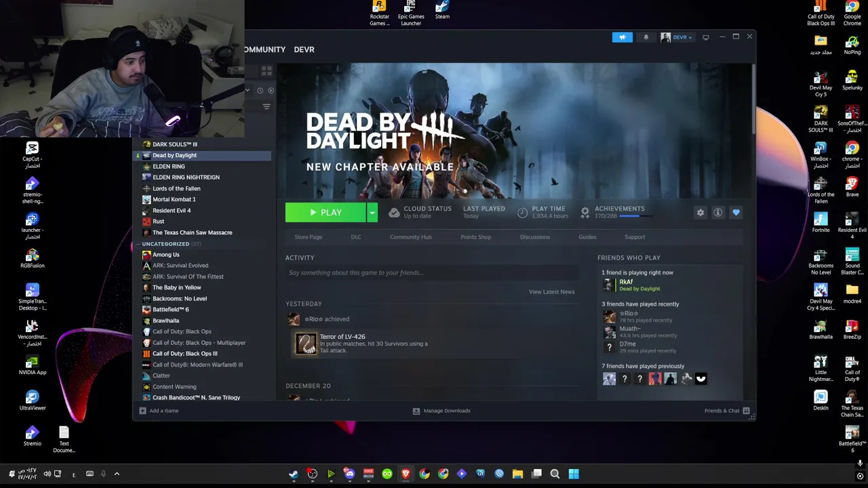868x488 pixels.
Task: Open game settings gear icon
Action: (701, 213)
